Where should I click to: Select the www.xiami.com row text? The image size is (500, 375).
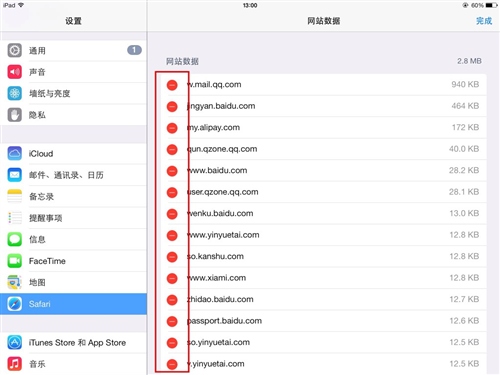click(x=216, y=278)
